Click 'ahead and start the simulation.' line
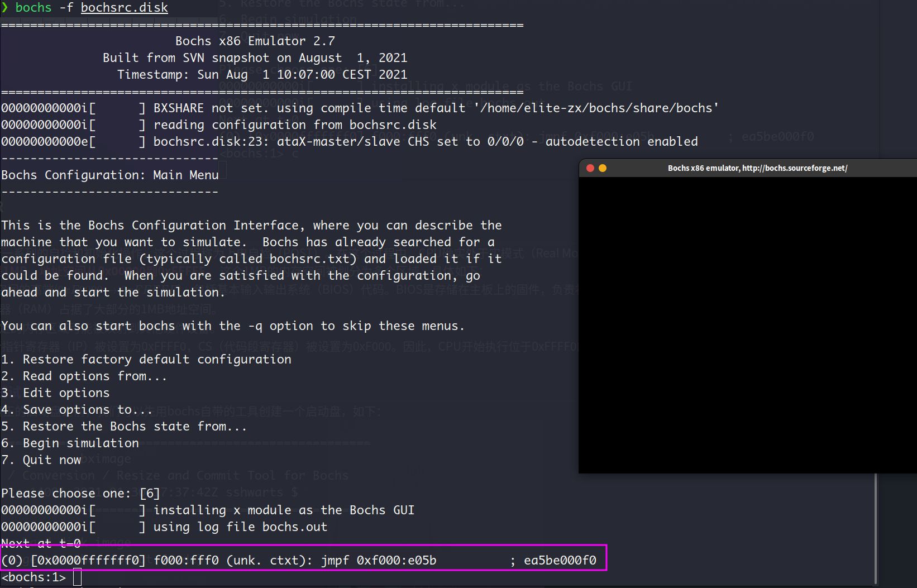The width and height of the screenshot is (917, 588). point(113,293)
